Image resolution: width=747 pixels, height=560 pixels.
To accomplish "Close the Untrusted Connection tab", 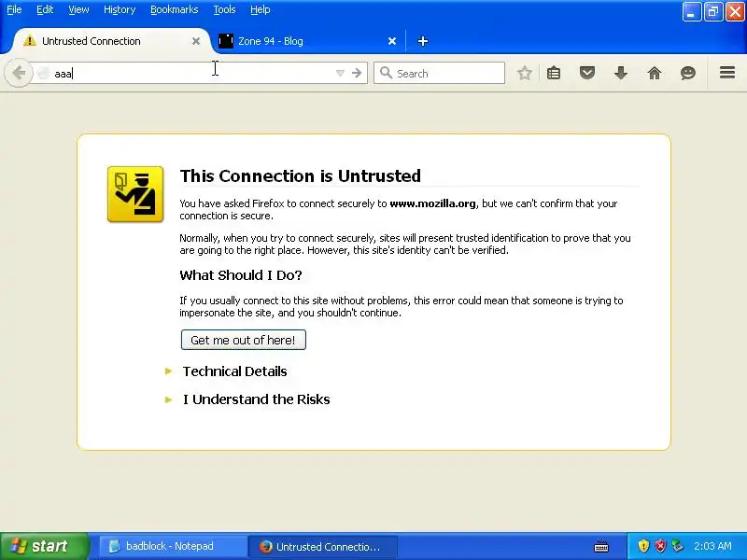I will coord(196,41).
